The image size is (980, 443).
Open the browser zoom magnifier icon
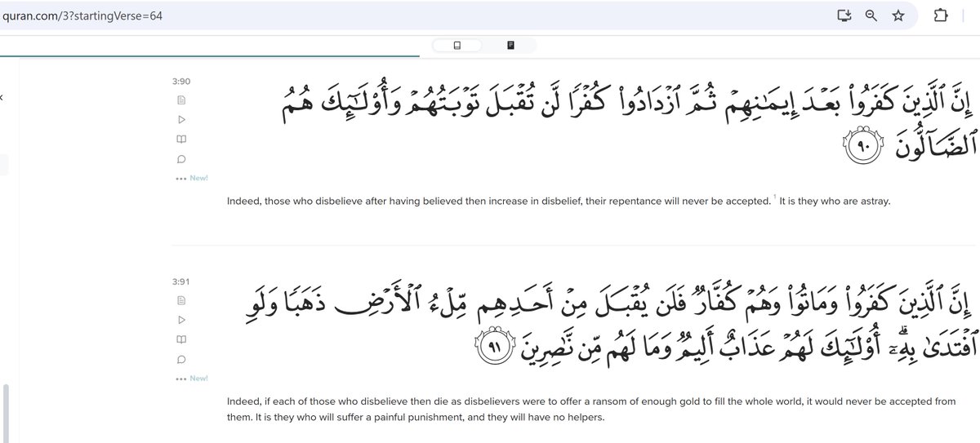coord(871,16)
